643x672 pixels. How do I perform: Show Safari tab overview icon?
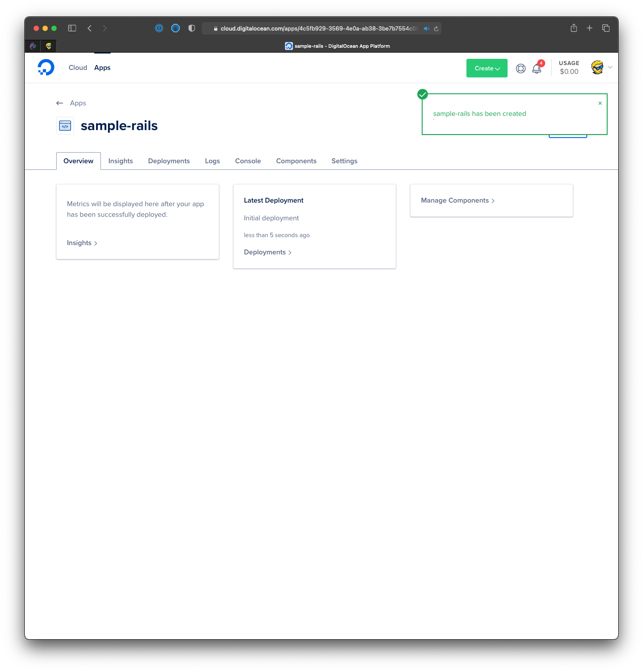pyautogui.click(x=606, y=28)
